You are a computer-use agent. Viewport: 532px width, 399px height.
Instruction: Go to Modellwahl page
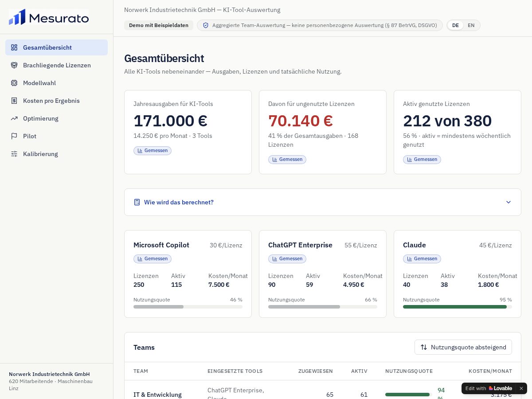(56, 83)
